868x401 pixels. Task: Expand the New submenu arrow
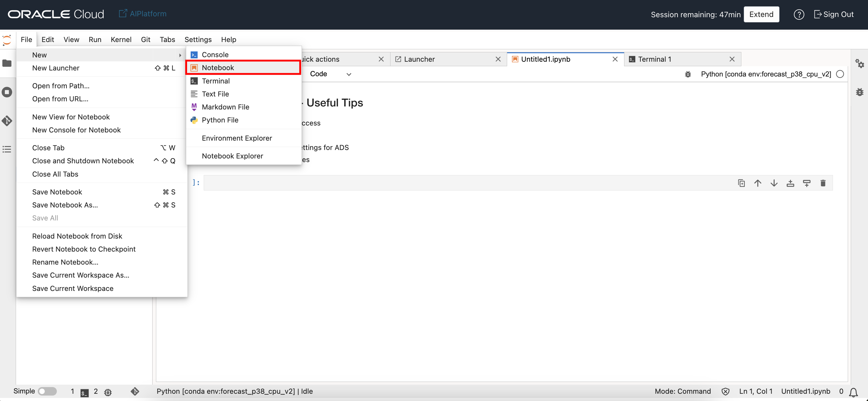click(x=180, y=55)
